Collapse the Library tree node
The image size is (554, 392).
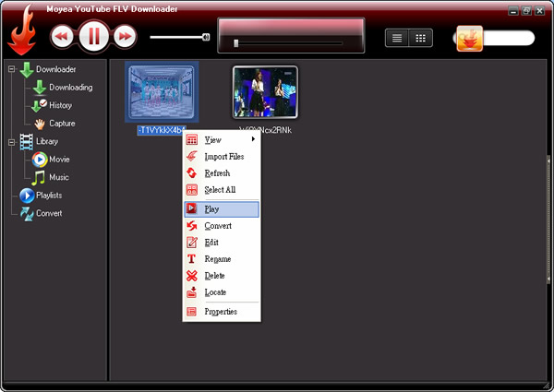point(12,142)
